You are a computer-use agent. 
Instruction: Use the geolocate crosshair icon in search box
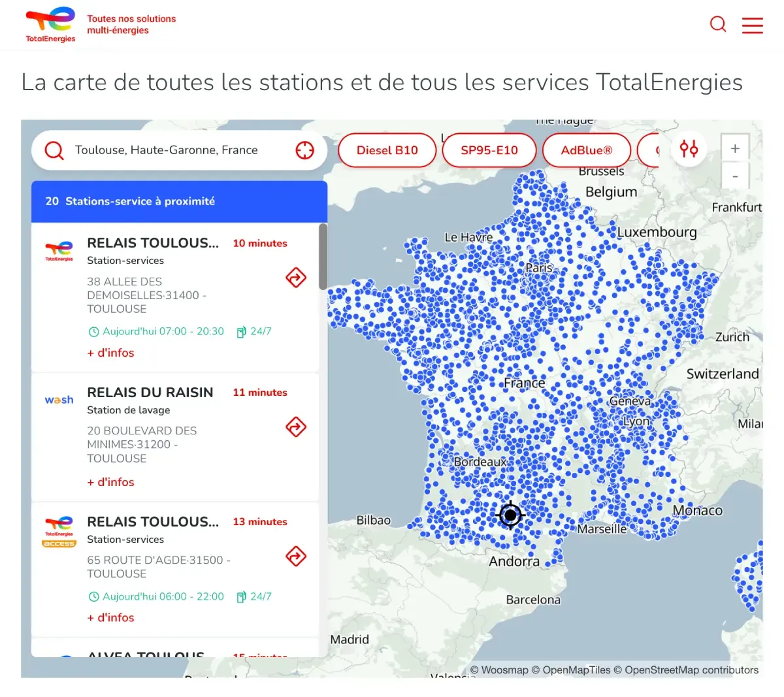point(304,150)
